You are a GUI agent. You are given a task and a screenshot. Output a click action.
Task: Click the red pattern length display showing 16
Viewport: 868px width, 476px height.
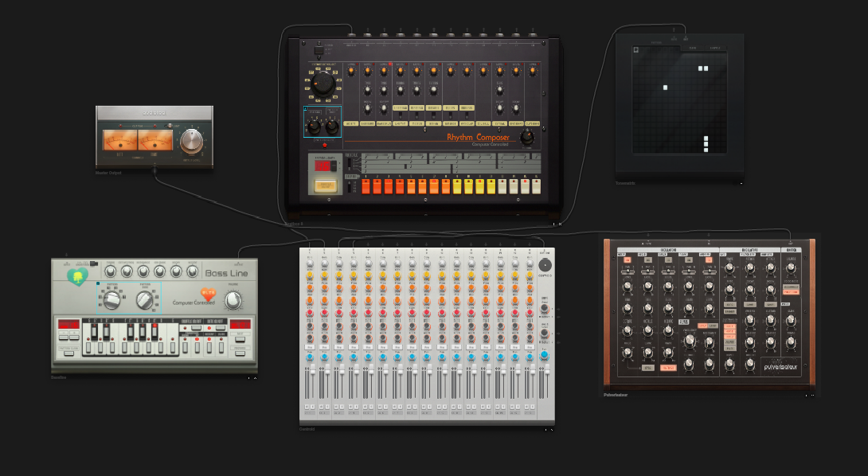tap(323, 166)
